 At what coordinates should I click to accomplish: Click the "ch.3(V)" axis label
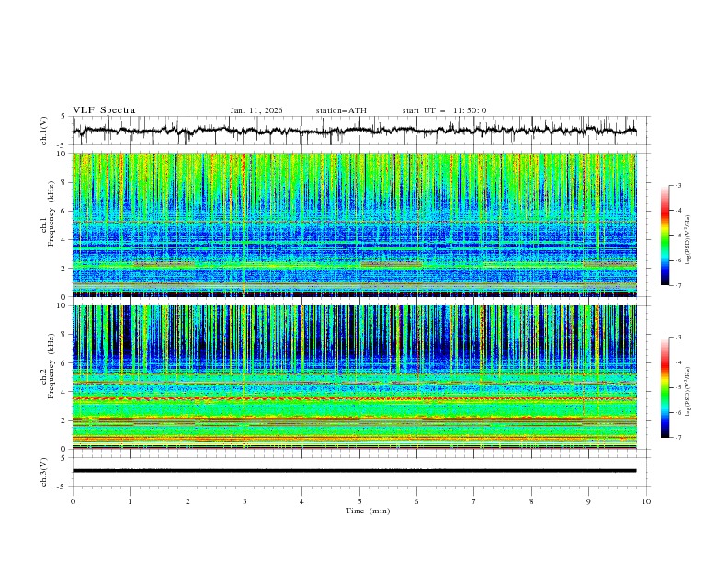[44, 472]
